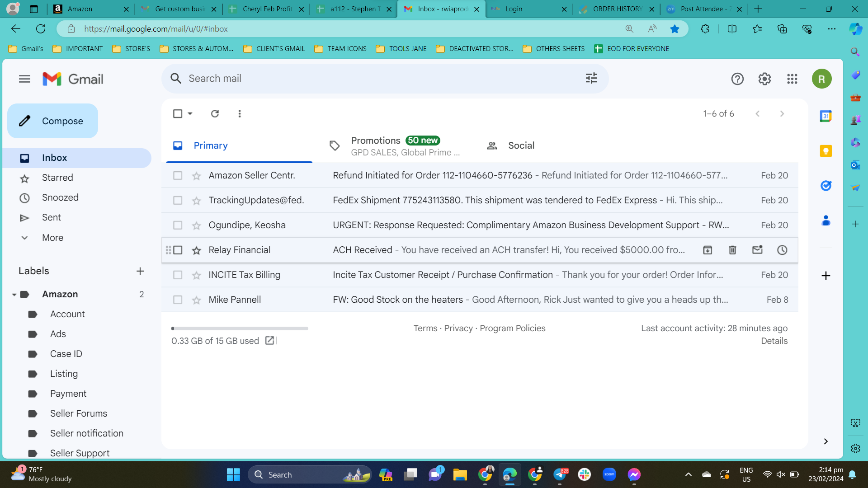Get add-ons plus icon in side panel
The width and height of the screenshot is (868, 488).
coord(826,276)
